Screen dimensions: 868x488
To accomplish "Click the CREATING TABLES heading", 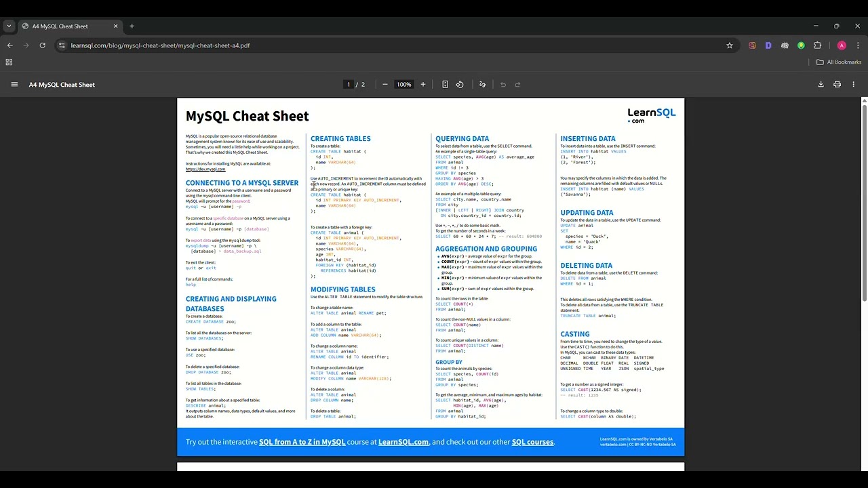I will pos(340,139).
